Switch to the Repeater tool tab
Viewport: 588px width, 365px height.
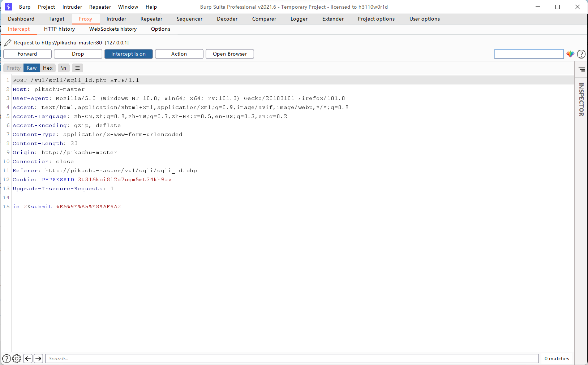point(151,19)
